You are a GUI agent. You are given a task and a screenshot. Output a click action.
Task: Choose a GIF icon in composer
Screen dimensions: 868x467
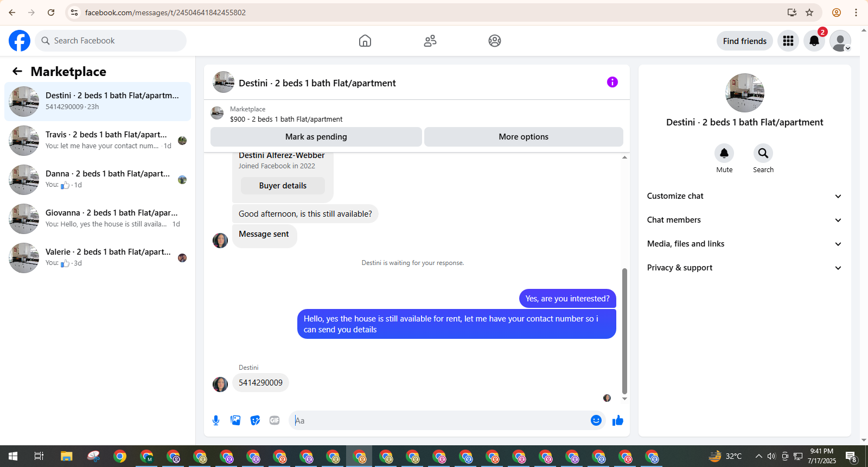point(275,420)
